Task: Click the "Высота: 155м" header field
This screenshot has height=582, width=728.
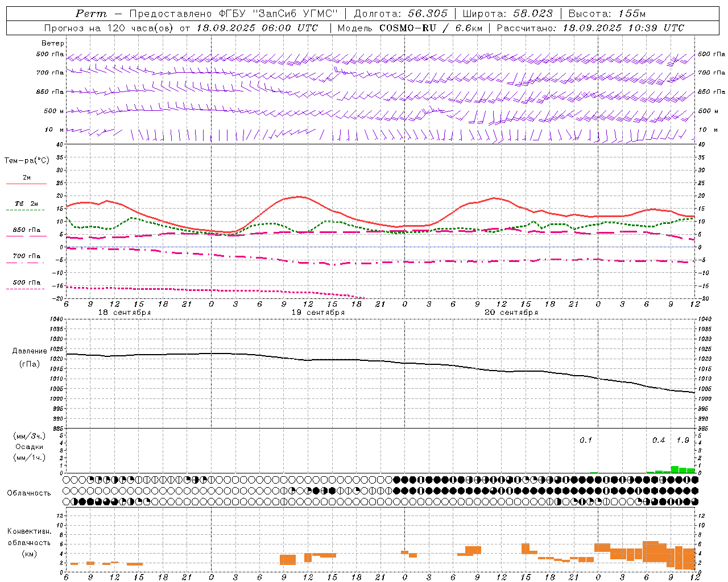Action: [607, 14]
